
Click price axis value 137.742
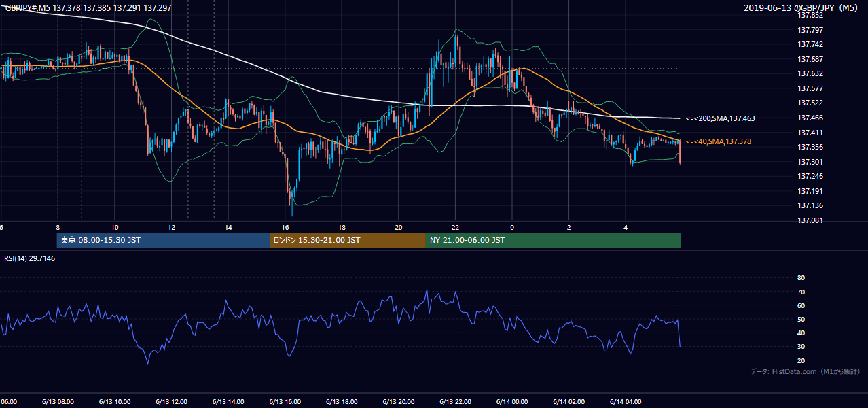point(810,44)
